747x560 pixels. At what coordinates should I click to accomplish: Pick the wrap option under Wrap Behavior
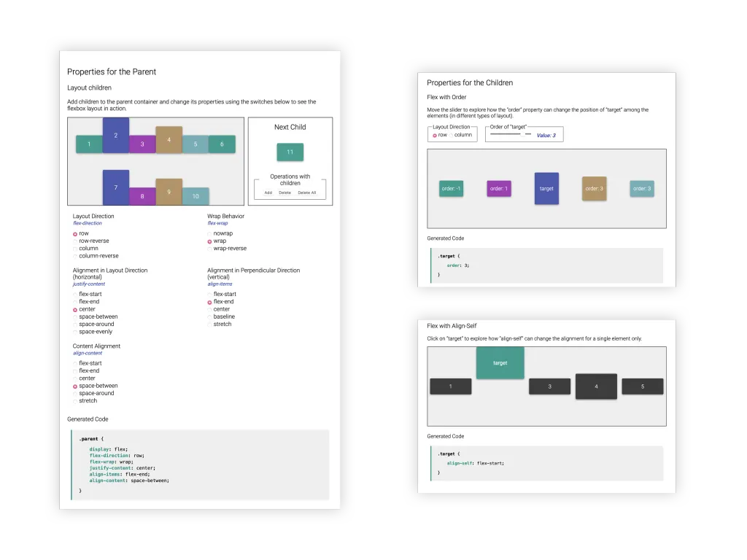(x=209, y=241)
